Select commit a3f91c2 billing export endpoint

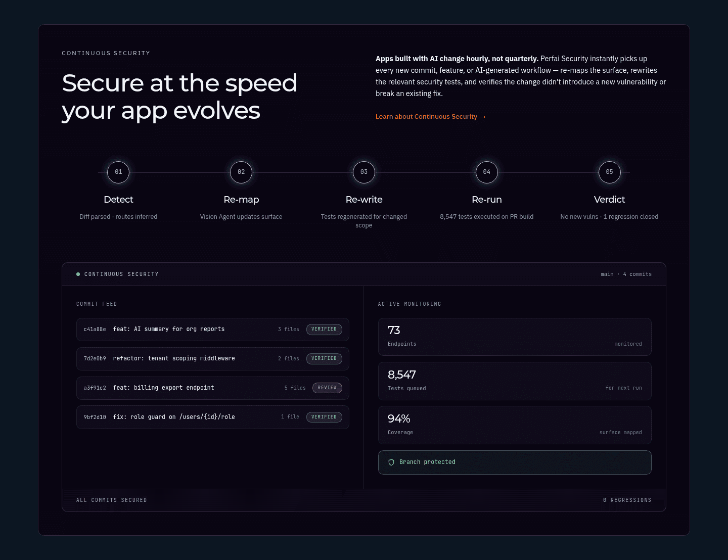(213, 388)
